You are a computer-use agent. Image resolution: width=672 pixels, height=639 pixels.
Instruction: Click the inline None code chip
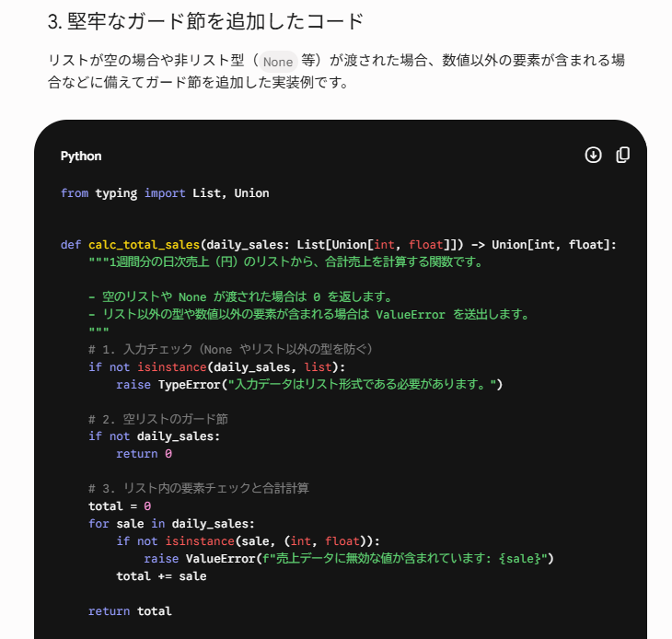tap(278, 62)
